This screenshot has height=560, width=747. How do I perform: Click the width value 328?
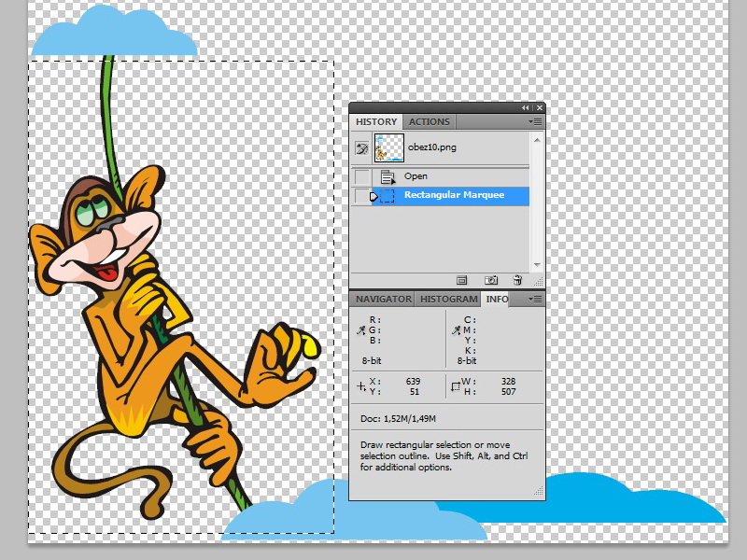click(x=508, y=382)
